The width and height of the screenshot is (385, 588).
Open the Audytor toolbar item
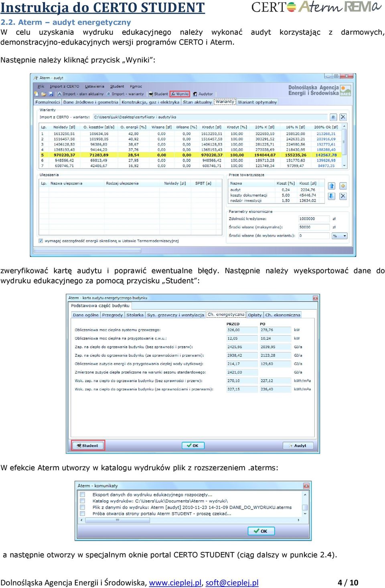coord(203,94)
